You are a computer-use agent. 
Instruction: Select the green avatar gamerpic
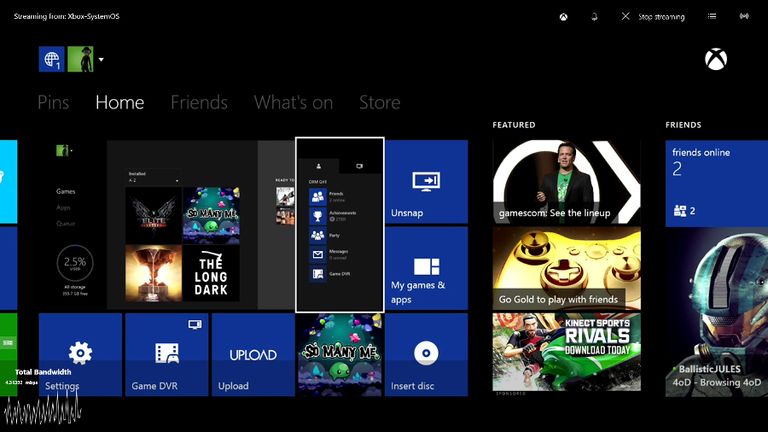tap(80, 59)
